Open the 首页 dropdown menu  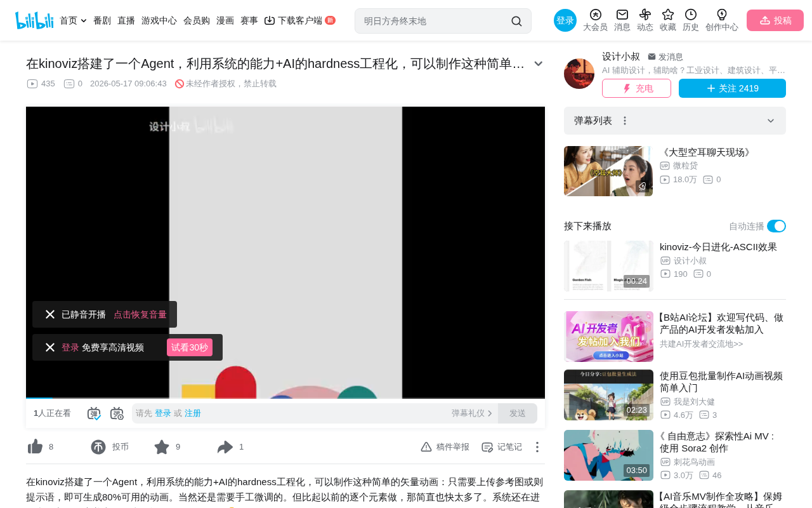(x=73, y=20)
